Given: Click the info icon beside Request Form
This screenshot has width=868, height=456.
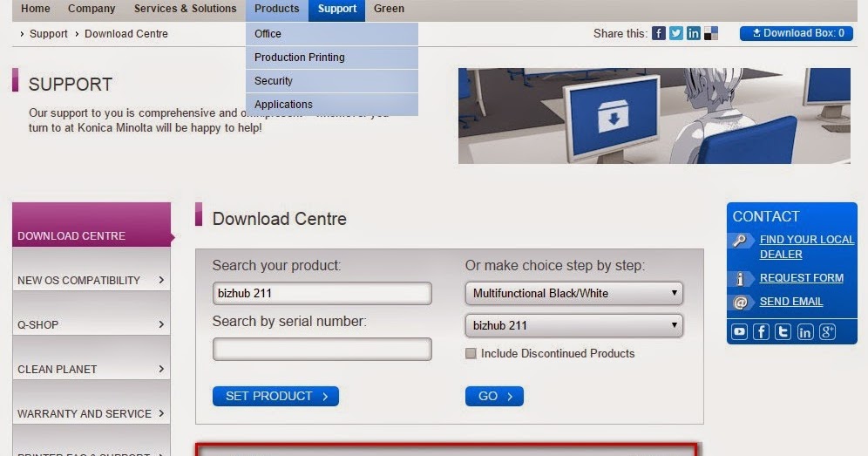Looking at the screenshot, I should (x=741, y=278).
